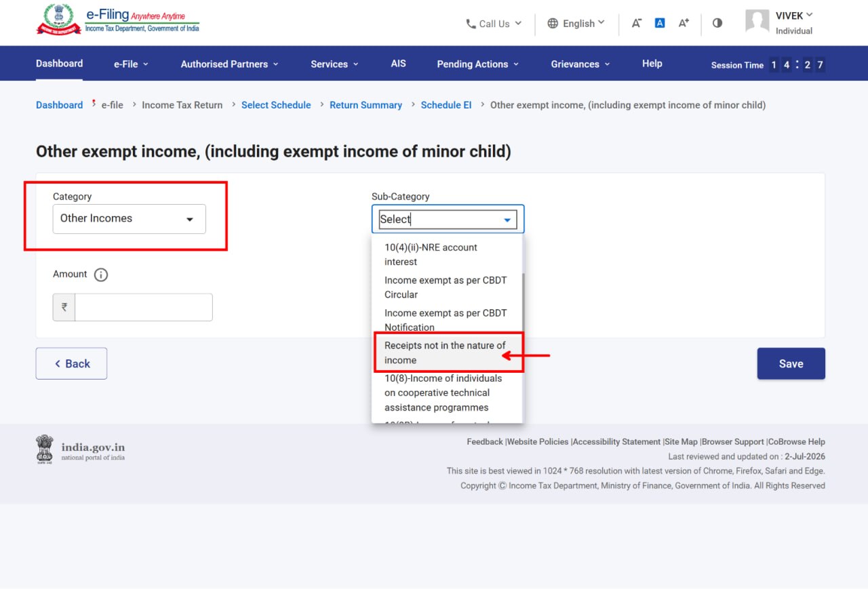Viewport: 868px width, 589px height.
Task: Click the Feedback footer link
Action: pos(485,442)
